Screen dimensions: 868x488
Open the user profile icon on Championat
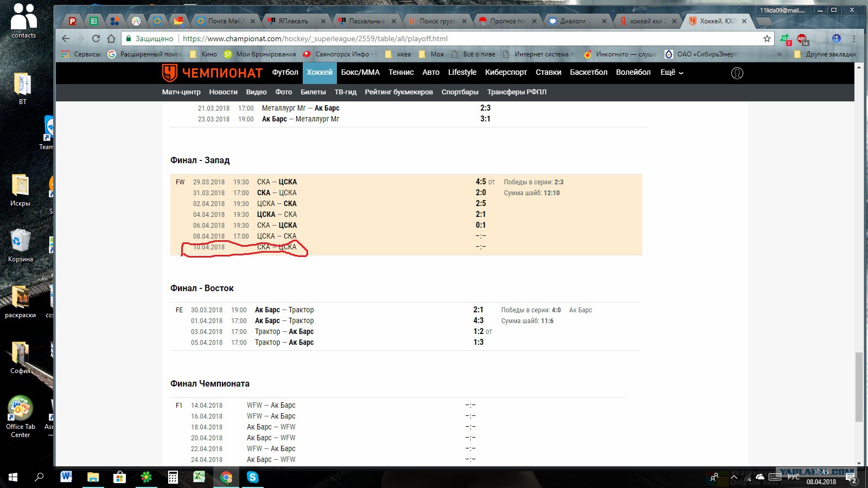tap(737, 73)
